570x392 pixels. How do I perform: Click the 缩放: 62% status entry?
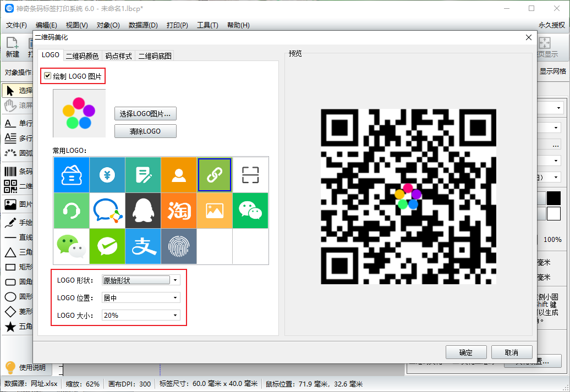[x=83, y=384]
